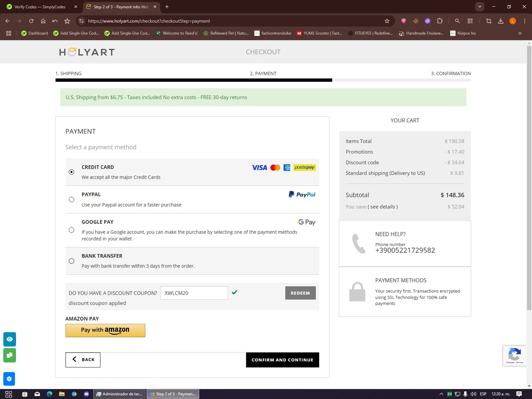Click the Mastercard logo
The image size is (532, 399).
click(275, 167)
